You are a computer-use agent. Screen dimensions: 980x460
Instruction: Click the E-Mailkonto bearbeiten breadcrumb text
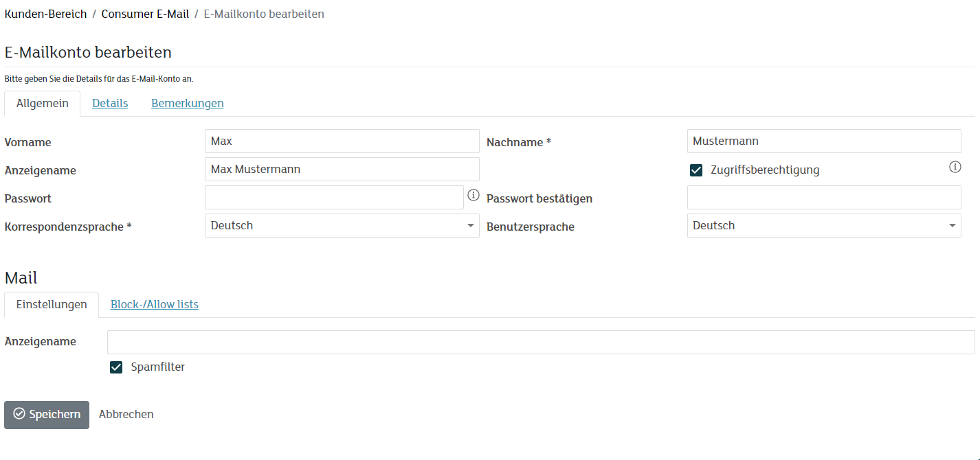click(x=264, y=14)
